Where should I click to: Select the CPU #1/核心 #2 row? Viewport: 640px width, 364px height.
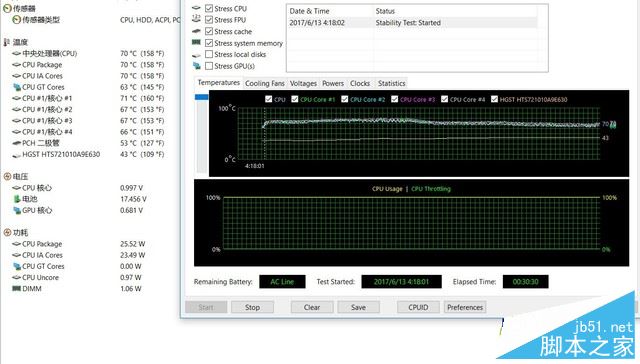point(89,109)
